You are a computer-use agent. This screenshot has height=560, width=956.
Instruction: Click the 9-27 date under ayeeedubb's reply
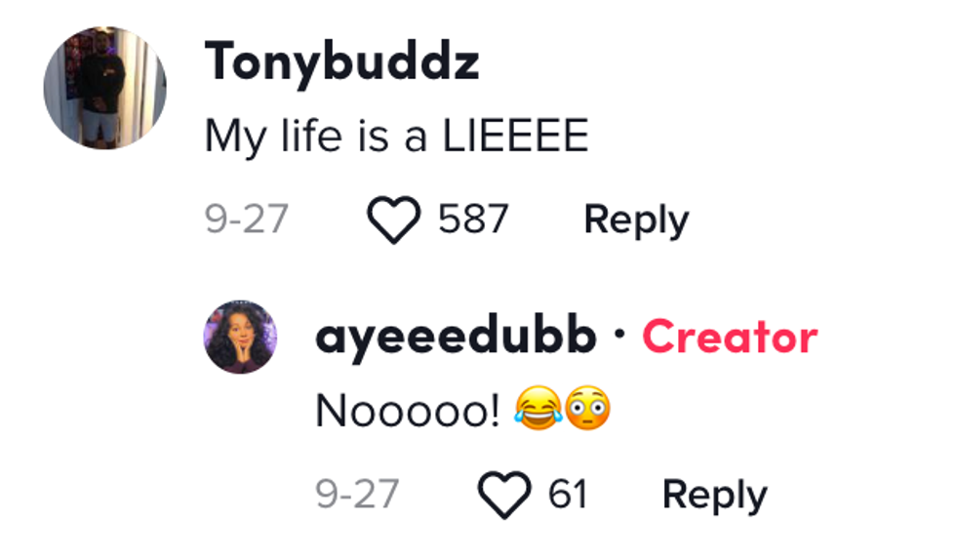tap(357, 495)
